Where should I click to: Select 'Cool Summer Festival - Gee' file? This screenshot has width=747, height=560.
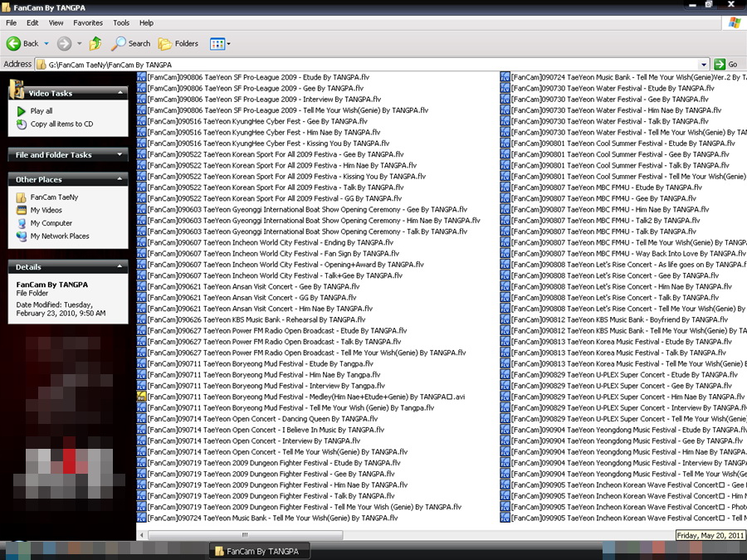click(x=620, y=154)
